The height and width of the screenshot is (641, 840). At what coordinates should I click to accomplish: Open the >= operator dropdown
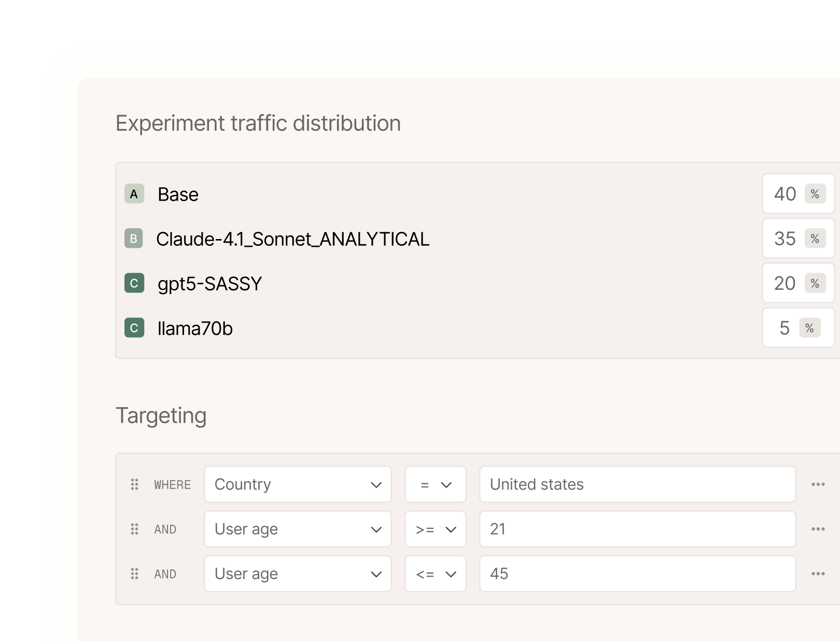tap(436, 529)
